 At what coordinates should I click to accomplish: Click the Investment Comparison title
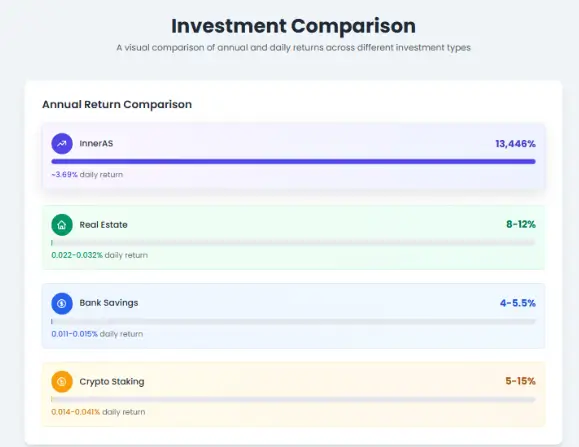click(293, 26)
